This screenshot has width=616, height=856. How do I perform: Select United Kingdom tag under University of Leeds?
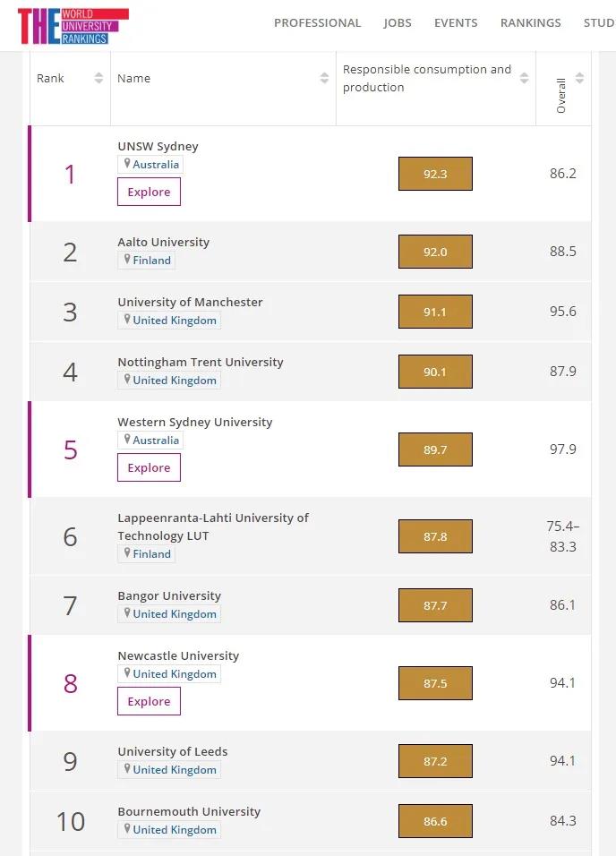(x=175, y=769)
